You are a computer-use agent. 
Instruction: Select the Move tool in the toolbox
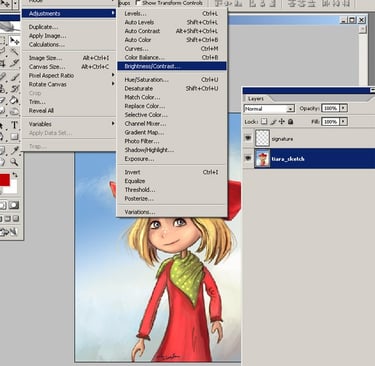point(14,41)
